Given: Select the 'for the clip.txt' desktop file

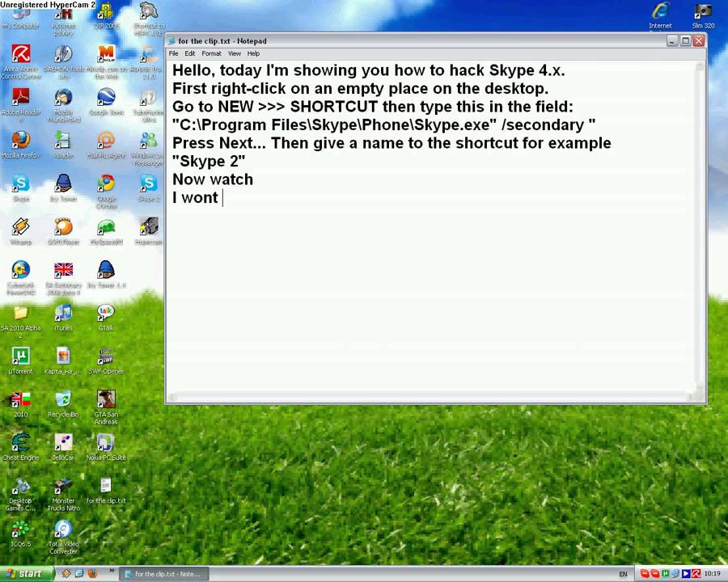Looking at the screenshot, I should (x=106, y=490).
